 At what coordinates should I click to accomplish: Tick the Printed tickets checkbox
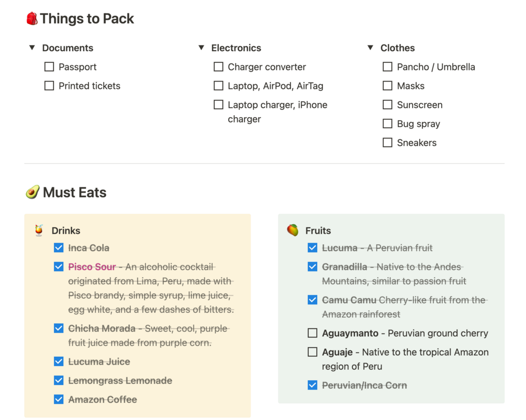tap(49, 86)
